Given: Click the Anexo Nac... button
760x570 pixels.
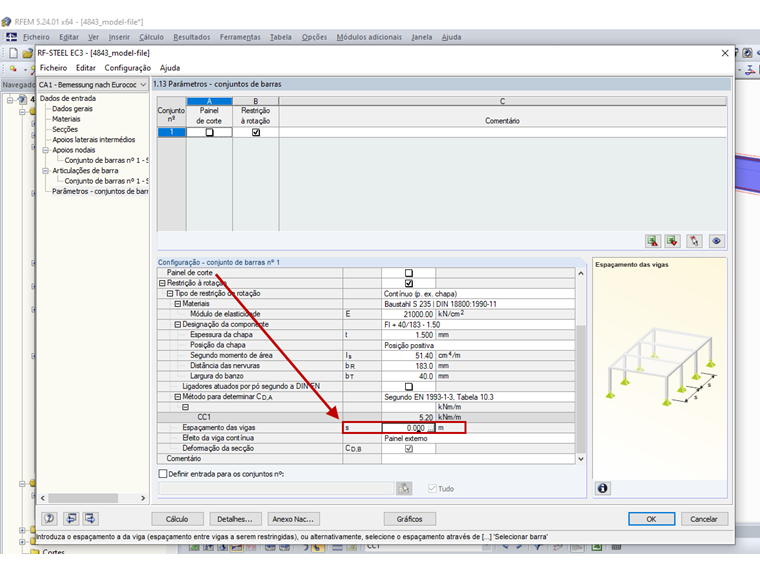Looking at the screenshot, I should (293, 519).
